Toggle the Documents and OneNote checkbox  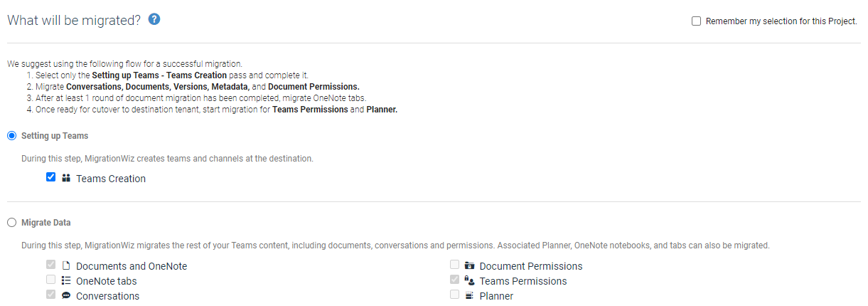pos(51,265)
